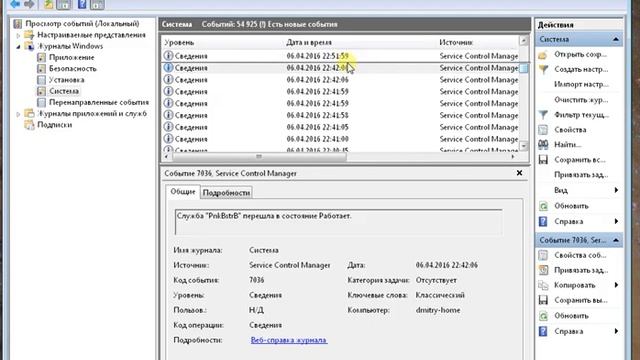The image size is (640, 360).
Task: Select Просмотр событий (Локальный) root node
Action: point(82,24)
